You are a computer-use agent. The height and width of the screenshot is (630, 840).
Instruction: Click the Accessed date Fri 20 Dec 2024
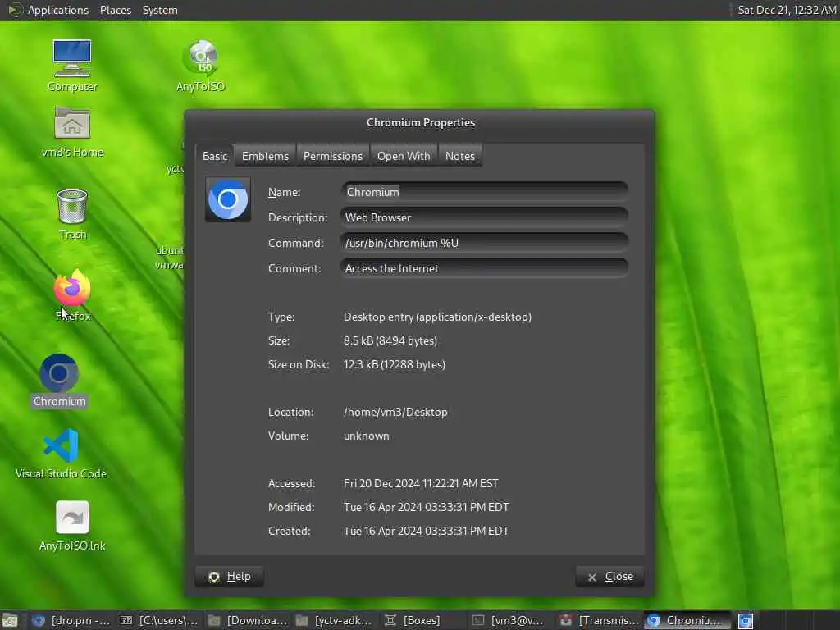click(x=421, y=483)
